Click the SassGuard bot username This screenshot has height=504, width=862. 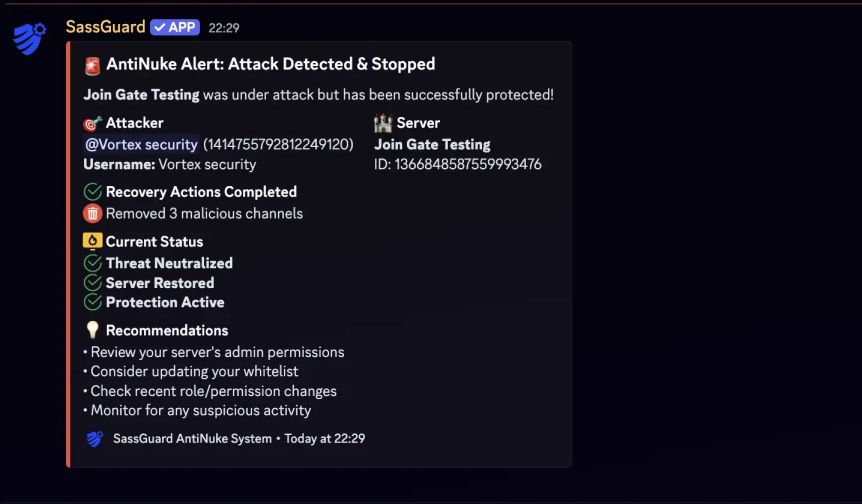[105, 27]
